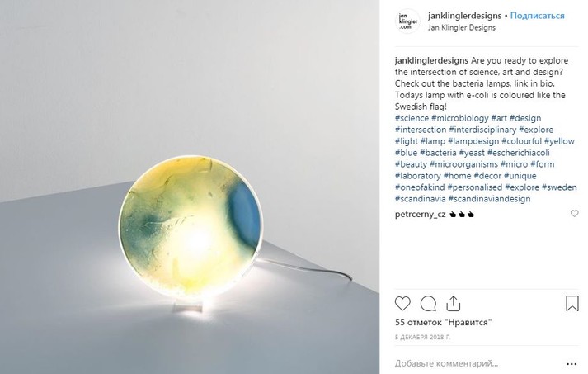View the 55 likes list
The height and width of the screenshot is (374, 588).
(x=443, y=323)
